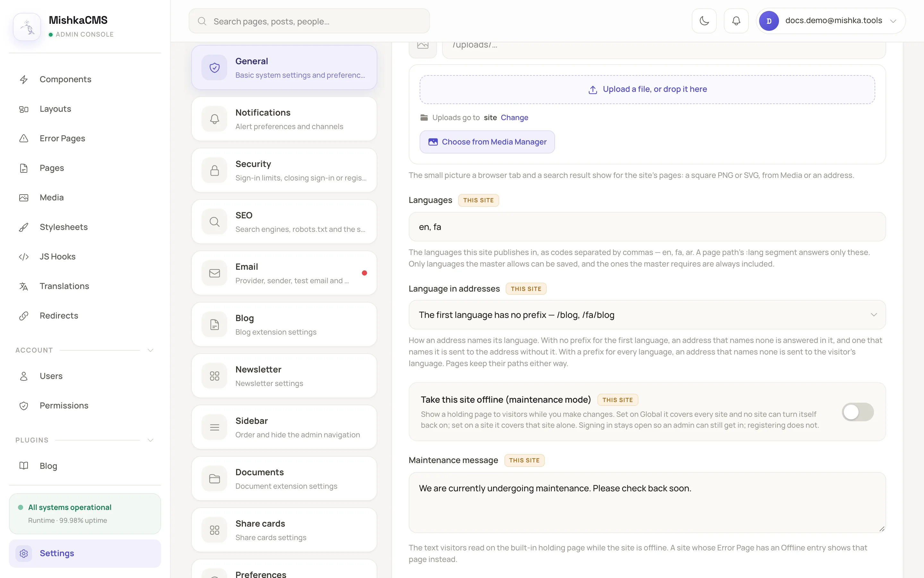The height and width of the screenshot is (578, 924).
Task: Enable maintenance mode toggle
Action: pyautogui.click(x=858, y=412)
